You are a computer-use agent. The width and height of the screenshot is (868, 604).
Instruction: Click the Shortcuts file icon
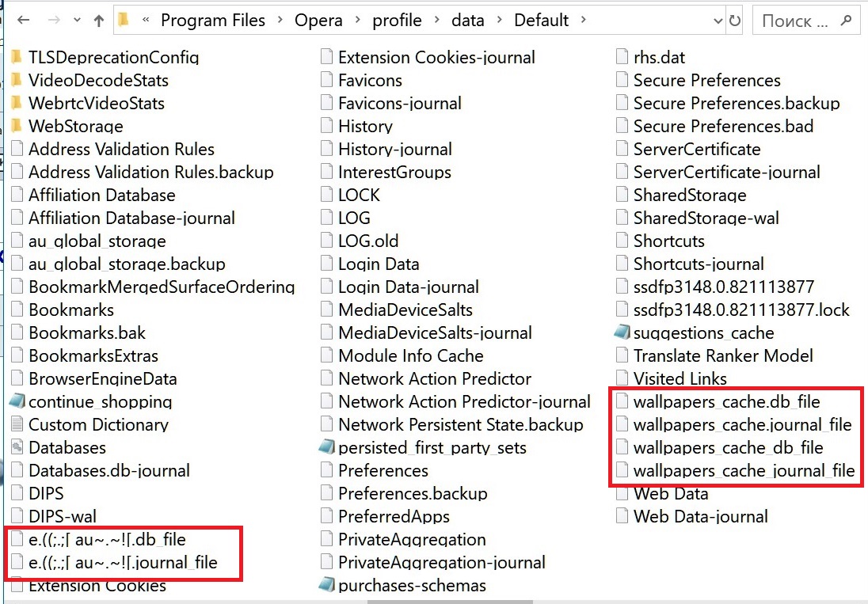pyautogui.click(x=622, y=241)
